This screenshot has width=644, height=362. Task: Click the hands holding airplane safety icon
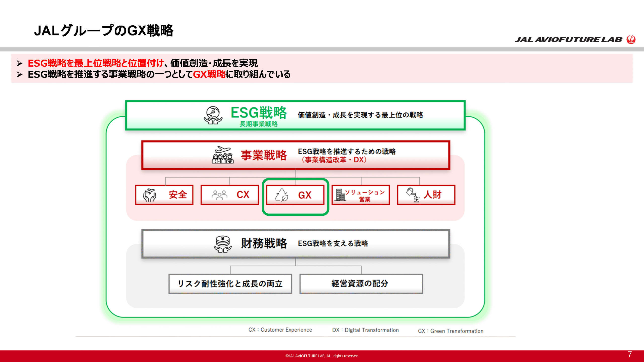(x=150, y=195)
